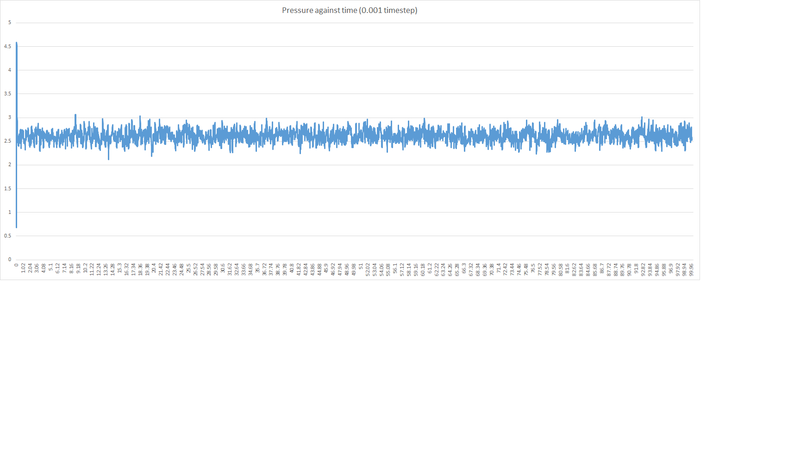
Task: Click the x-axis time label '20.4'
Action: point(154,268)
